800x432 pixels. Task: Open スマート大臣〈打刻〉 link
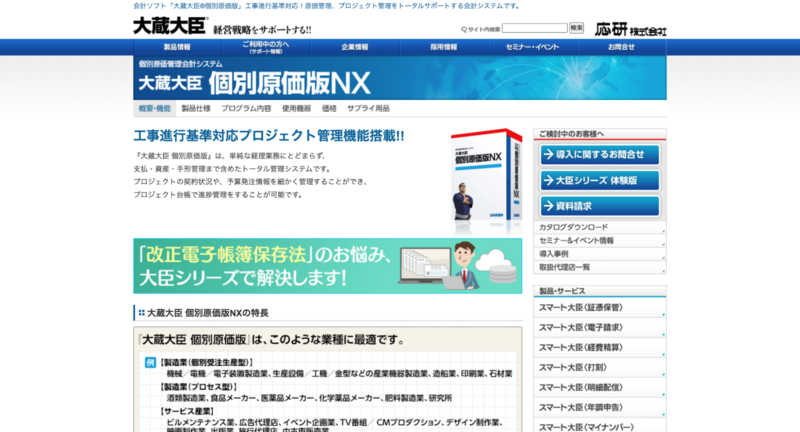[599, 367]
